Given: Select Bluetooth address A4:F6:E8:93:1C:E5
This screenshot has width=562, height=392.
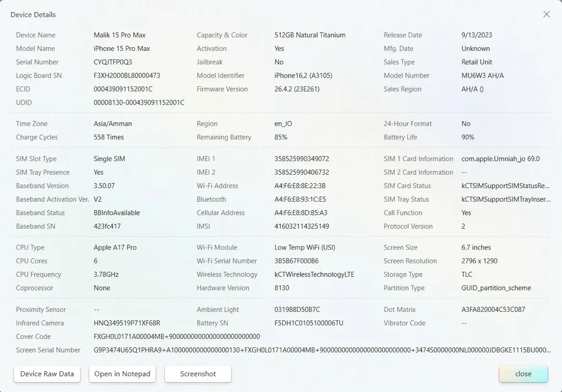Looking at the screenshot, I should [x=300, y=200].
